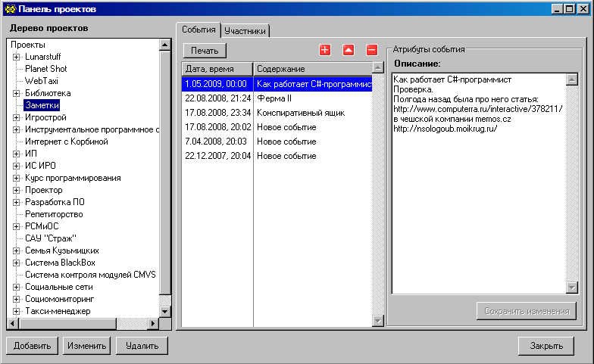
Task: Expand the Lunarstuff project node
Action: [x=17, y=56]
